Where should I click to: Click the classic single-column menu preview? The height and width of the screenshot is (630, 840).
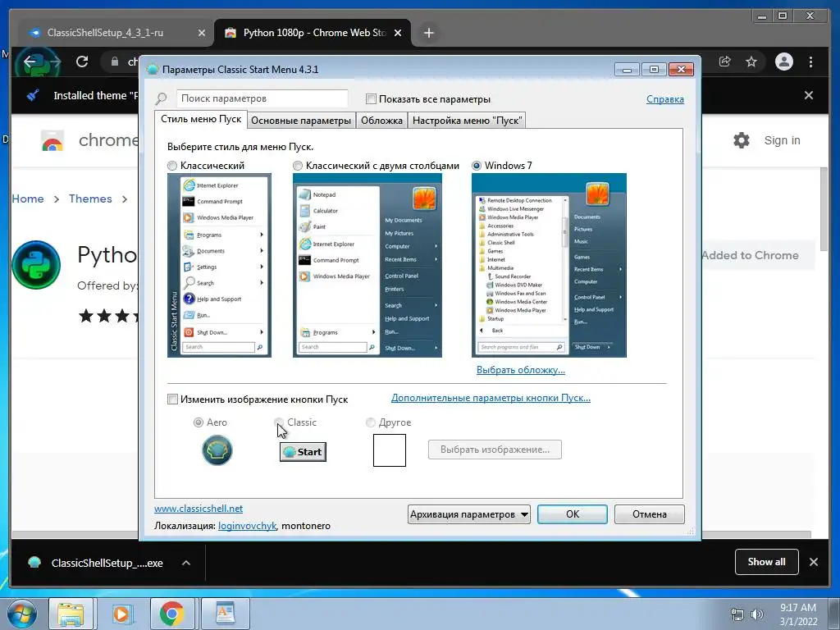coord(219,265)
